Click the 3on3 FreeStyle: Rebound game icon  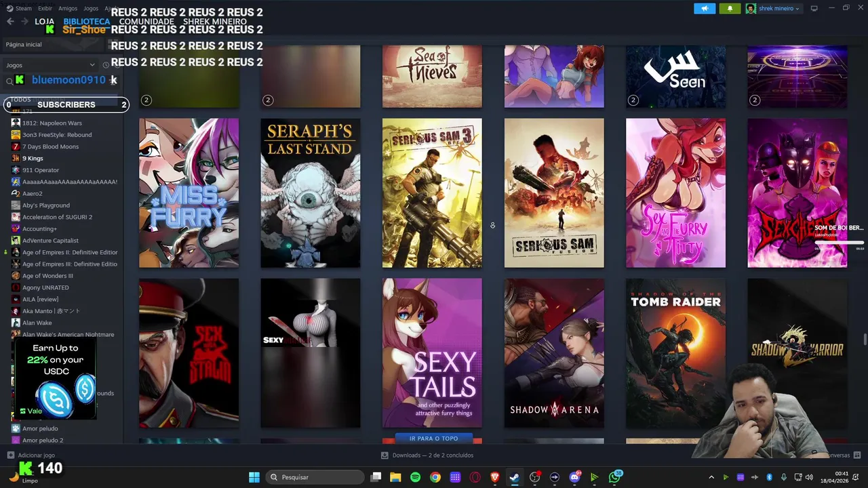click(x=16, y=135)
